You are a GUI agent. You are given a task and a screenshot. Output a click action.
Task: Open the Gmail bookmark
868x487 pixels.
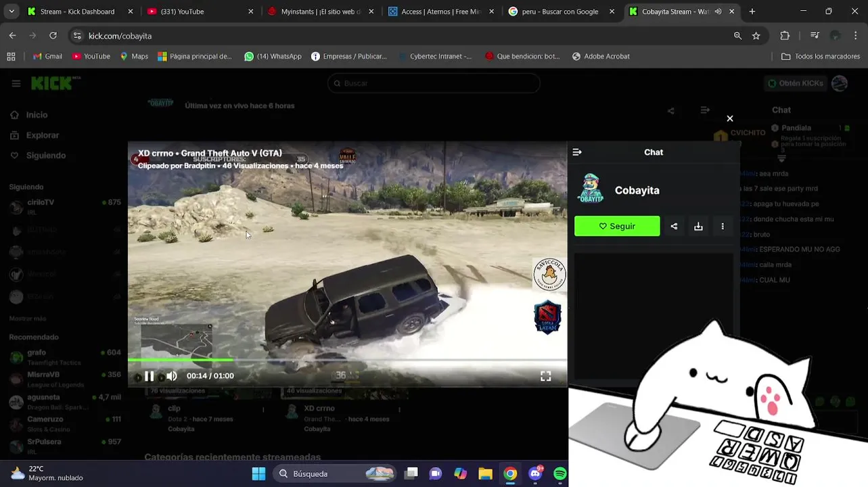47,56
